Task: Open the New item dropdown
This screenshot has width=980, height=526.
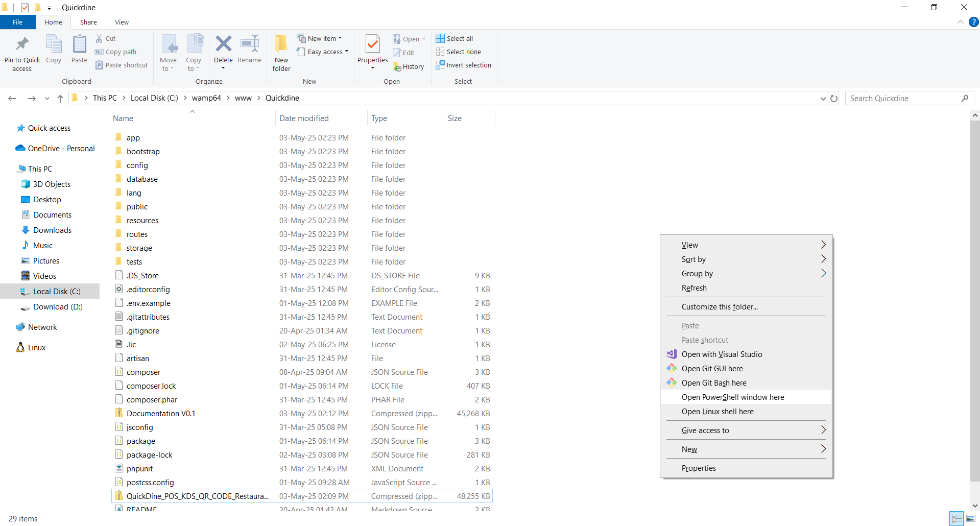Action: click(x=320, y=38)
